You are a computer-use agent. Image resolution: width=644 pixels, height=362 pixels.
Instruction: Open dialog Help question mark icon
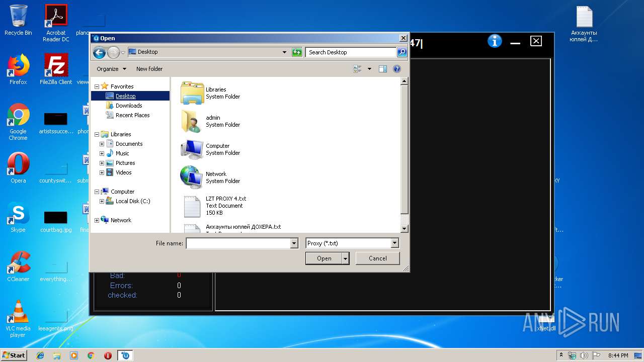397,69
